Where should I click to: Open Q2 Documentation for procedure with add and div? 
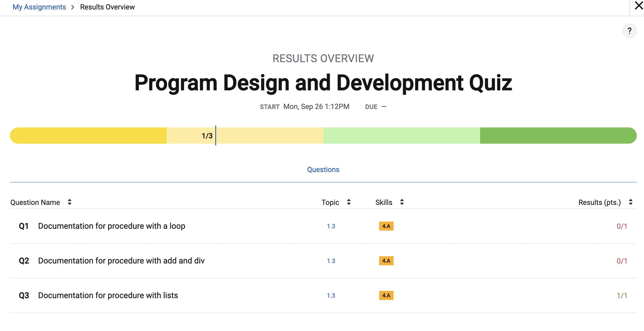[121, 261]
